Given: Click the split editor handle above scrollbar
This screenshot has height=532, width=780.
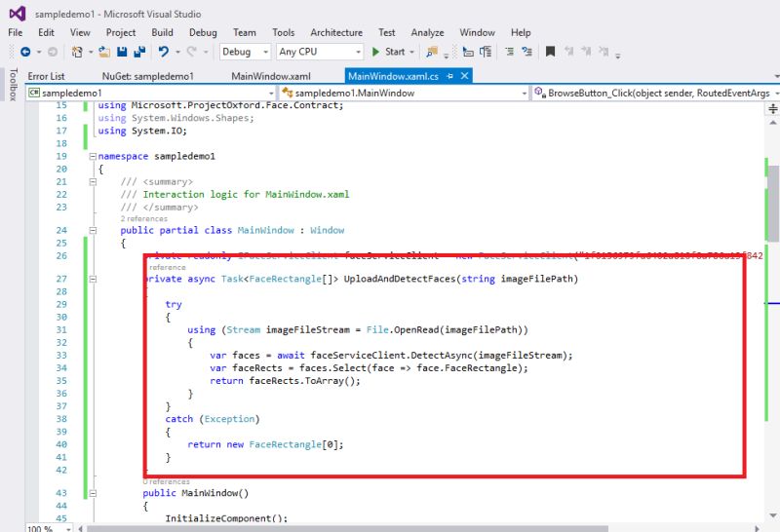Looking at the screenshot, I should click(x=772, y=108).
